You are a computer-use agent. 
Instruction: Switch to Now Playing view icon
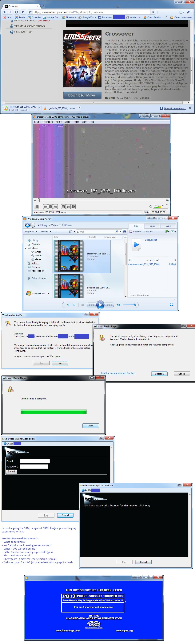pos(172,305)
